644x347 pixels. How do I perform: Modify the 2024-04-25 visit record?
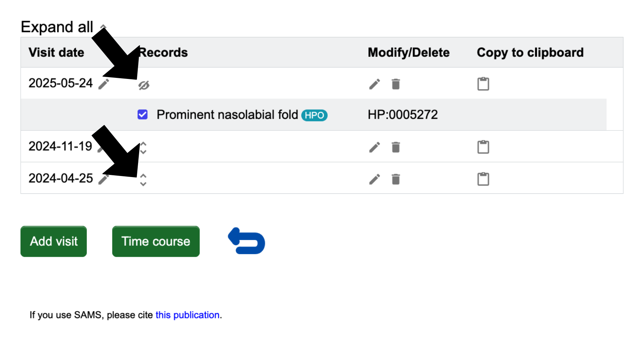coord(374,179)
